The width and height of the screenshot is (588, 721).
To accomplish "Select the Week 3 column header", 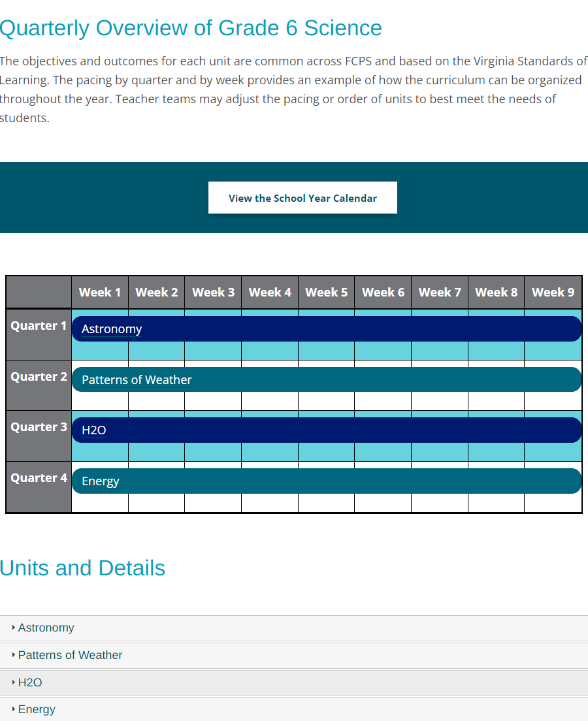I will [213, 293].
